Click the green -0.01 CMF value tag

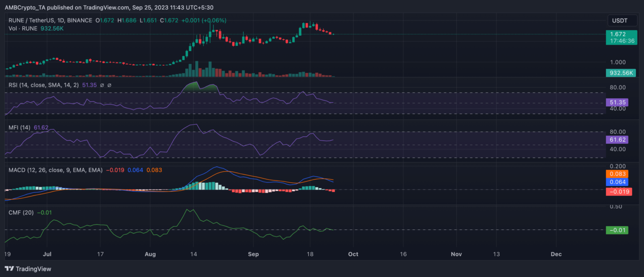617,230
